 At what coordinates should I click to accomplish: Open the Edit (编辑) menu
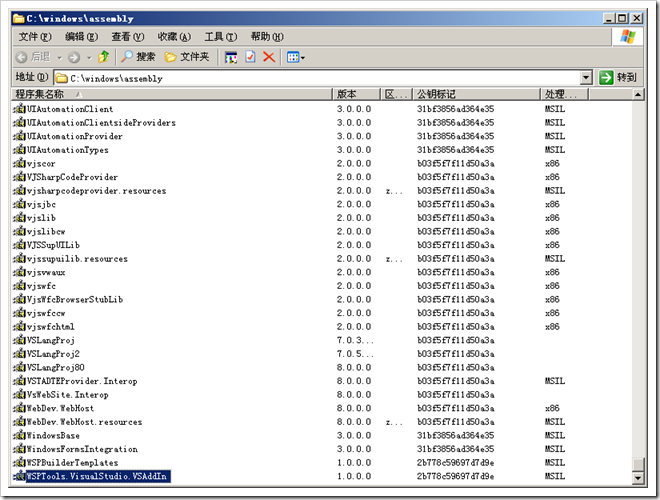coord(81,37)
